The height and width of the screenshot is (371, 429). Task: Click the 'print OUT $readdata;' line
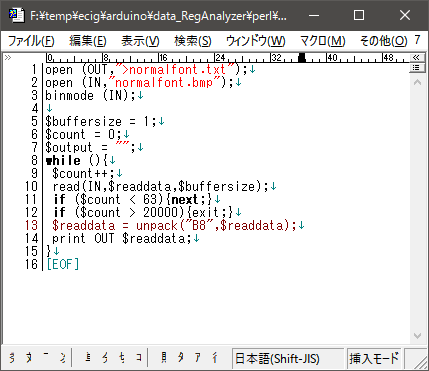coord(122,239)
